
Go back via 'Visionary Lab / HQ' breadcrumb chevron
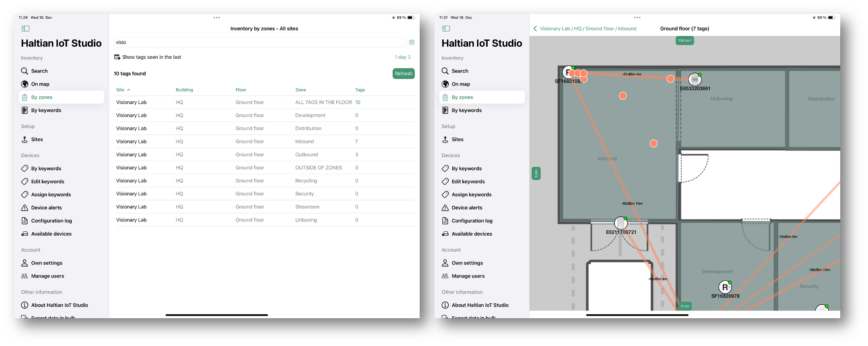(535, 29)
